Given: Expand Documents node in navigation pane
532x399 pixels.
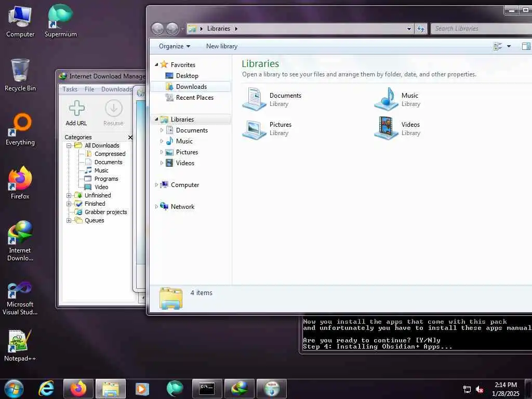Looking at the screenshot, I should [x=162, y=130].
